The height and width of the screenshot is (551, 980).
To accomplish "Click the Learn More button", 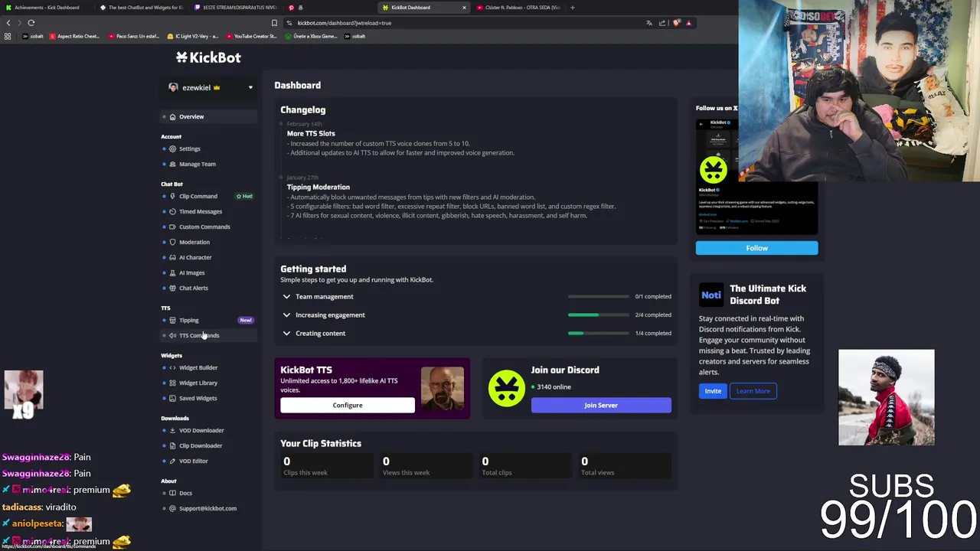I will point(753,391).
